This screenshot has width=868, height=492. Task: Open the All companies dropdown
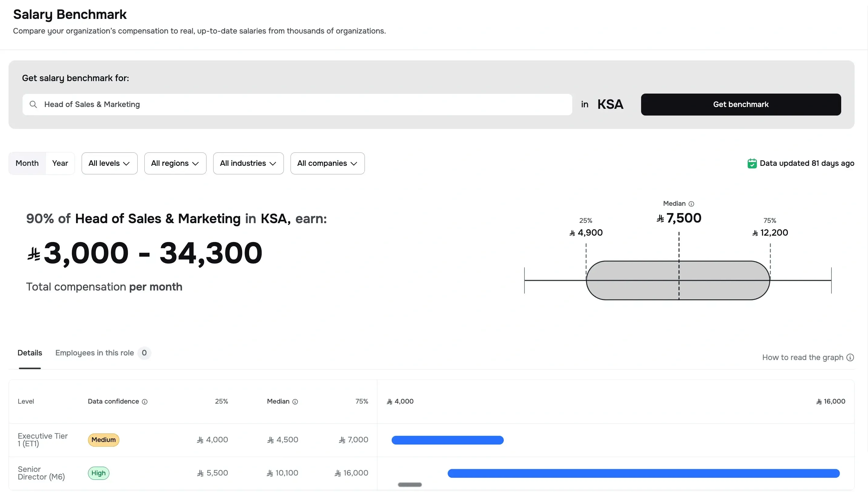pyautogui.click(x=327, y=163)
